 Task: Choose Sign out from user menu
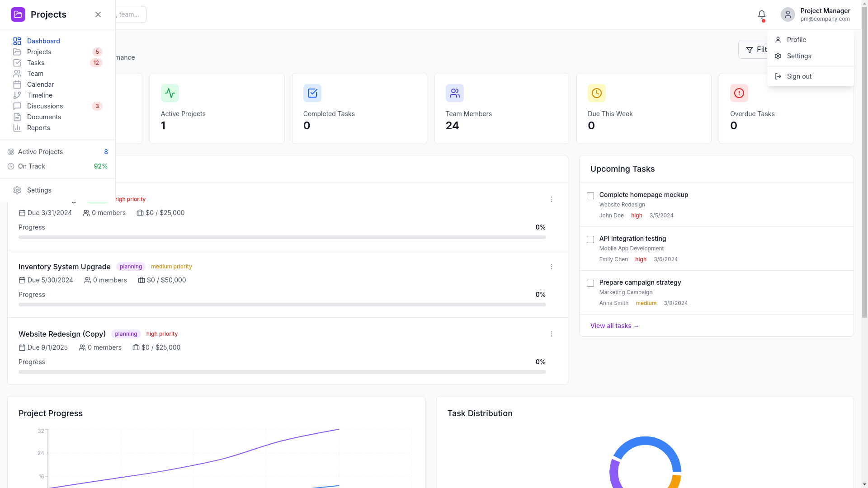point(811,76)
